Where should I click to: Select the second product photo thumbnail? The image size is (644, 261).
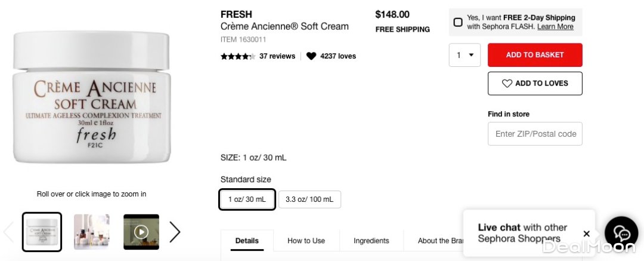point(91,232)
